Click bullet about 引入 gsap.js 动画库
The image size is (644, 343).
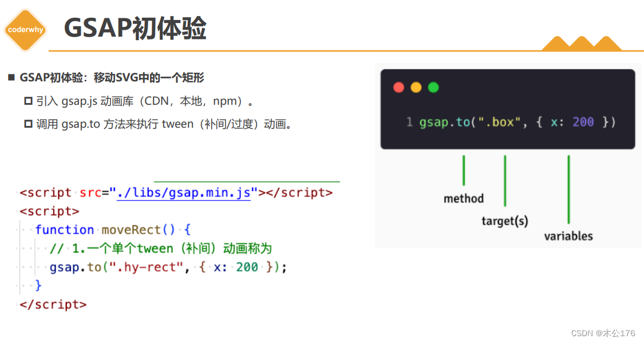tap(145, 101)
